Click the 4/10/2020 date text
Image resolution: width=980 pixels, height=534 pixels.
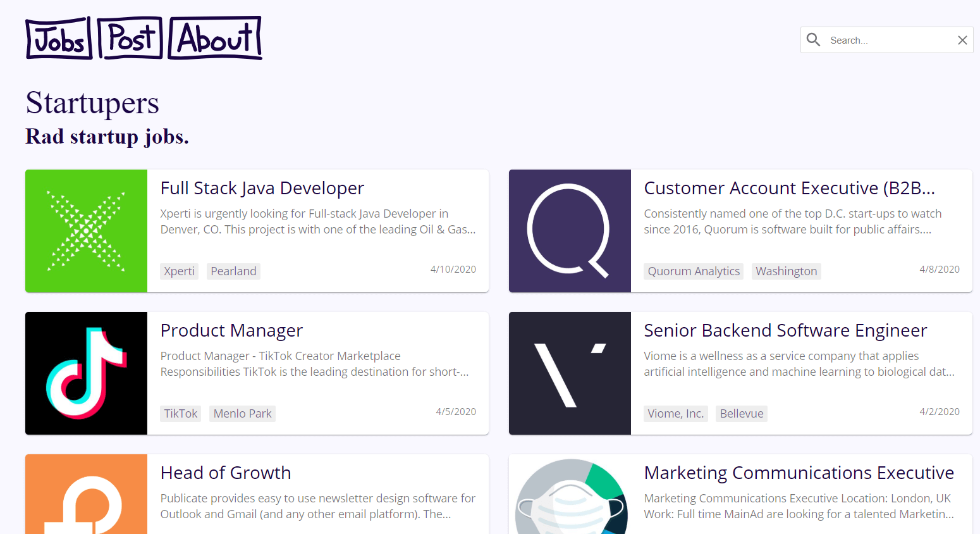pos(453,269)
